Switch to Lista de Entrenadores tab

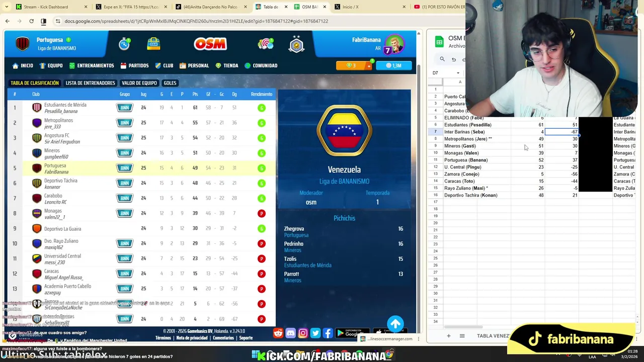pyautogui.click(x=91, y=83)
